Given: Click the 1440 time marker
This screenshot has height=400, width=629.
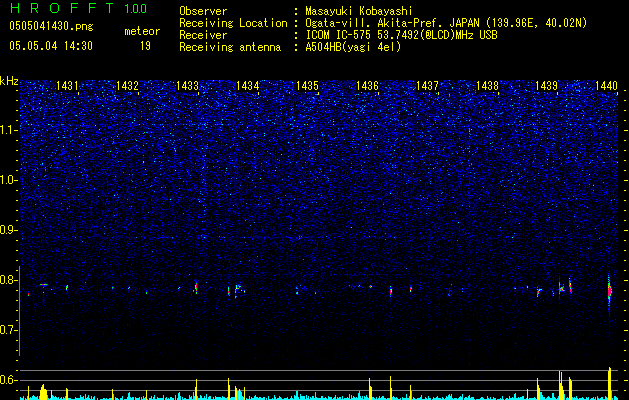Looking at the screenshot, I should (x=607, y=85).
